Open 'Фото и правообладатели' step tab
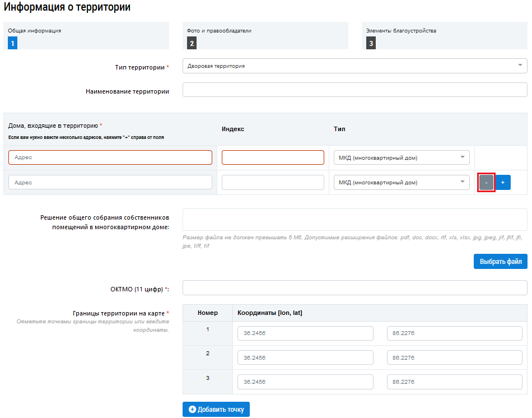Screen dimensions: 532x418 pos(265,36)
